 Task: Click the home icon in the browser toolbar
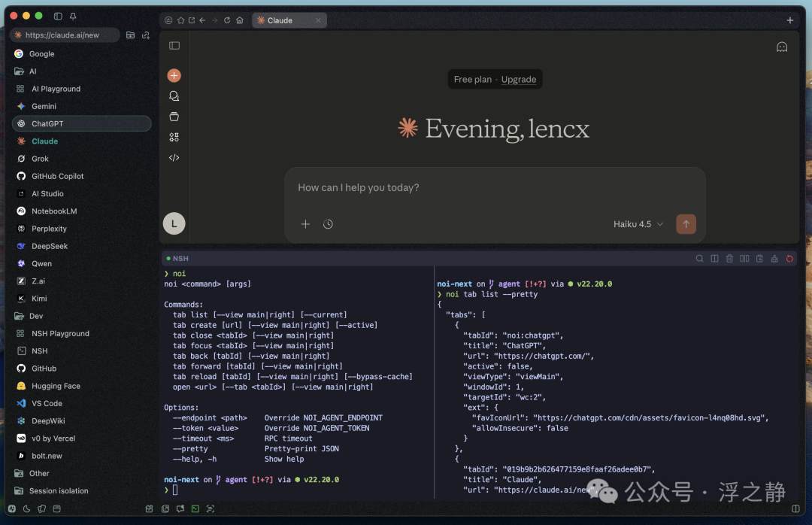(x=239, y=20)
